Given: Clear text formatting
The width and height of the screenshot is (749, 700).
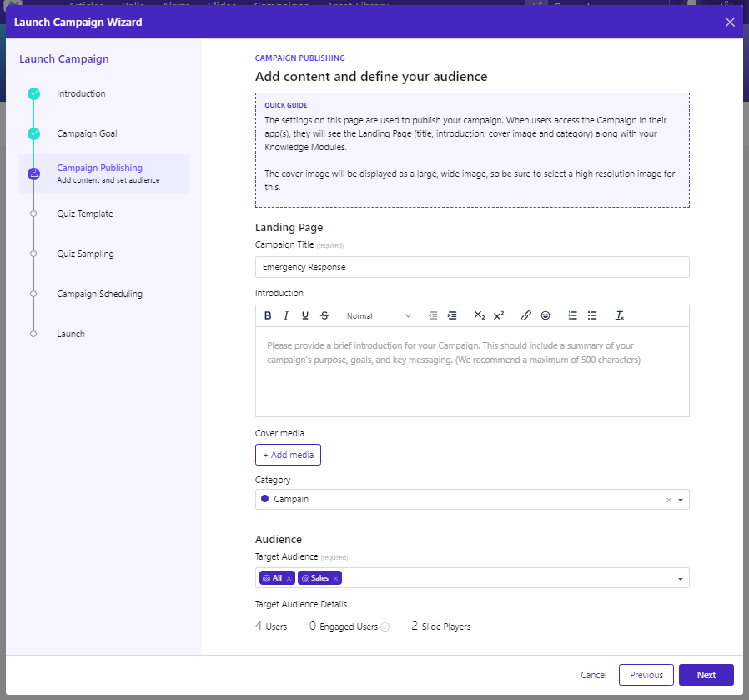Looking at the screenshot, I should [x=620, y=315].
